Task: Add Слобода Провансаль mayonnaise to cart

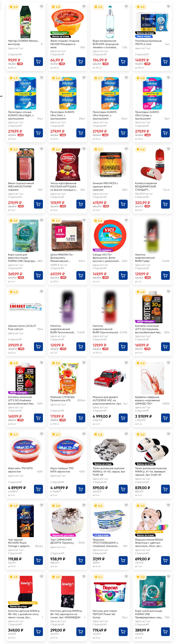Action: [x=81, y=418]
